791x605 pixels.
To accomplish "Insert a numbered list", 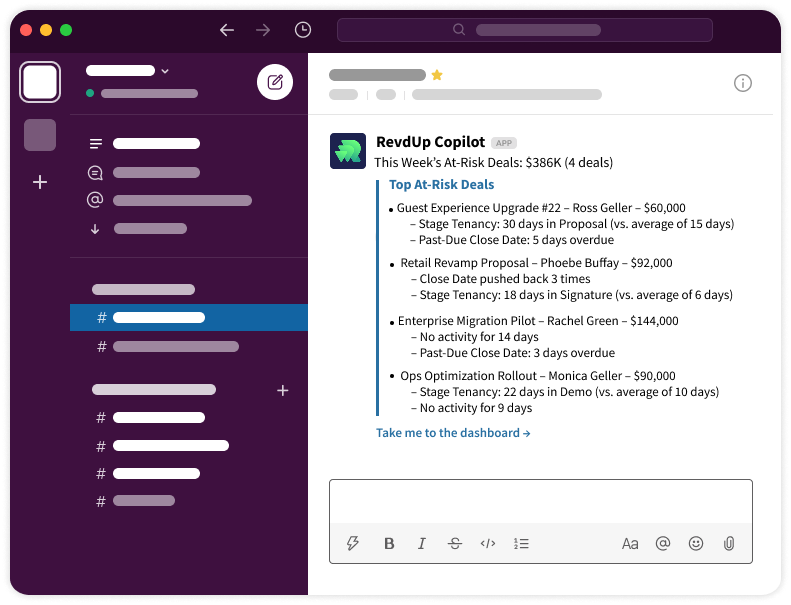I will 521,543.
